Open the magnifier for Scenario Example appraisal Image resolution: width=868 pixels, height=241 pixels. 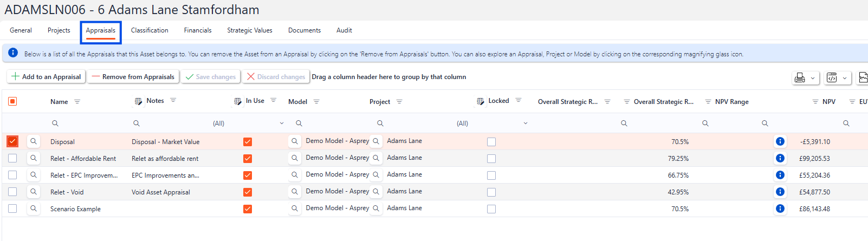tap(34, 209)
